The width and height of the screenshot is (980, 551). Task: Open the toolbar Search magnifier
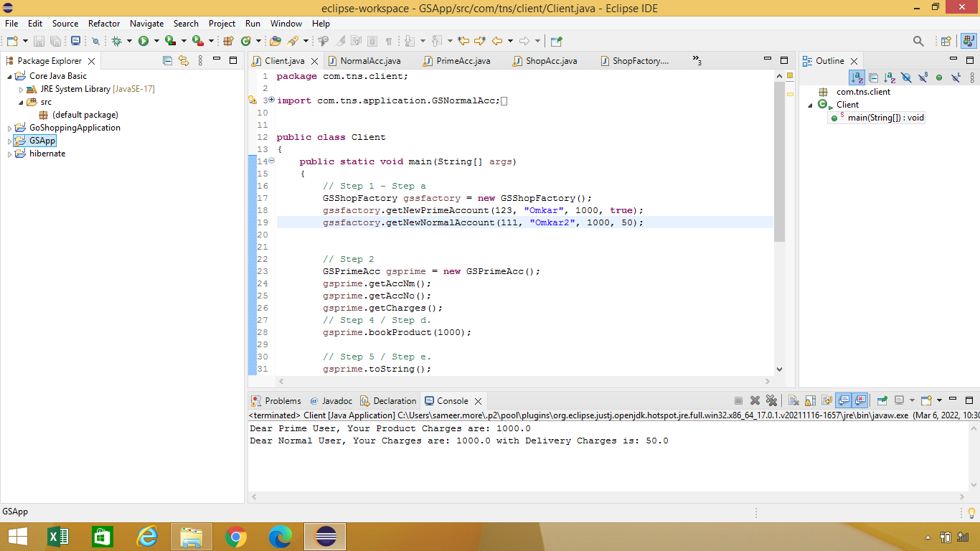pos(918,42)
